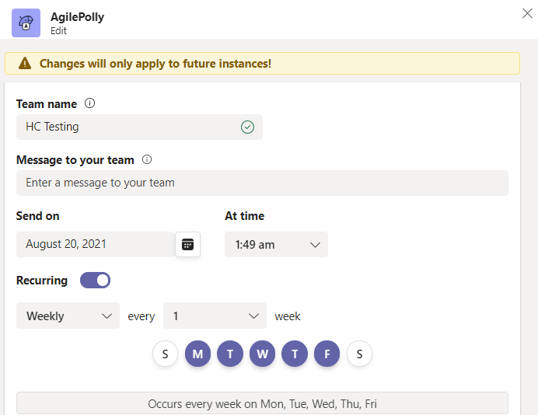Deselect Monday in the weekday selector
538x415 pixels.
tap(198, 354)
